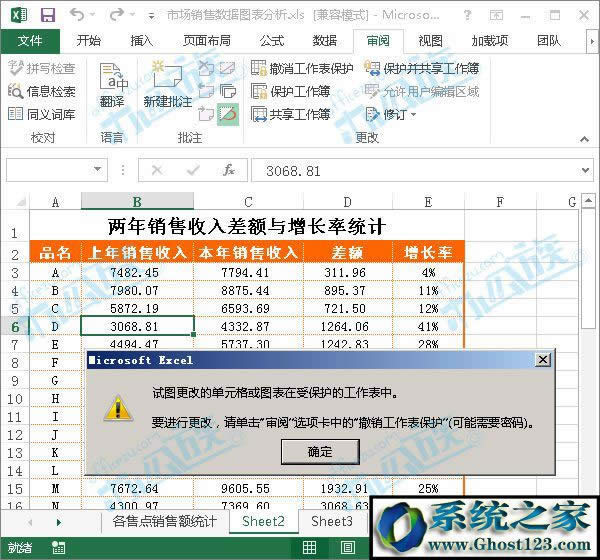Open the Undo history dropdown arrow
The width and height of the screenshot is (600, 560).
(92, 15)
